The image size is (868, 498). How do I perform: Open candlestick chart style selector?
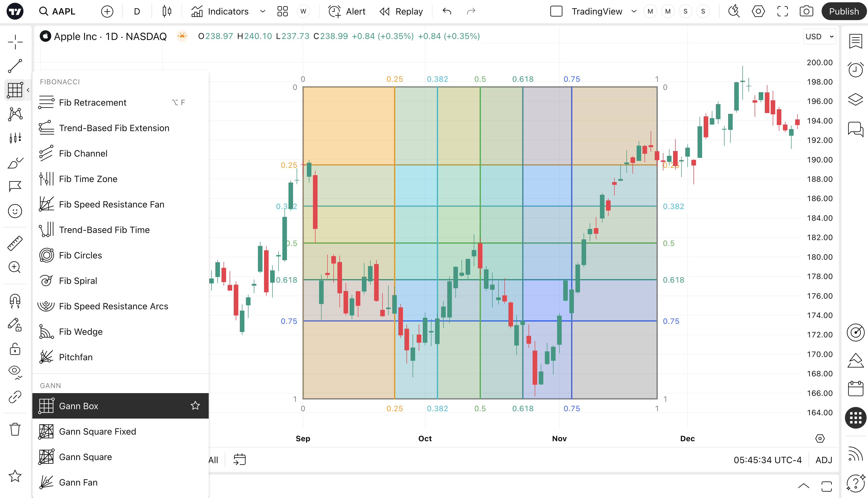tap(167, 11)
